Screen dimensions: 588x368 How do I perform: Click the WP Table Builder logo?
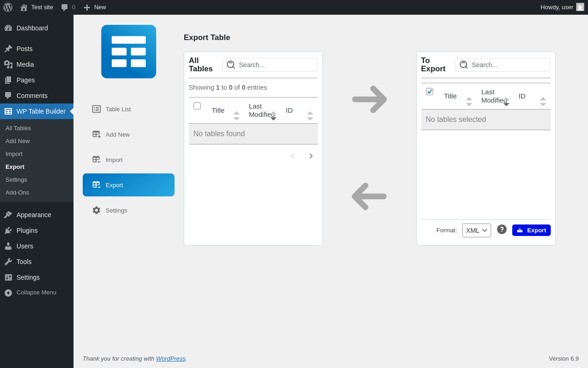coord(129,52)
